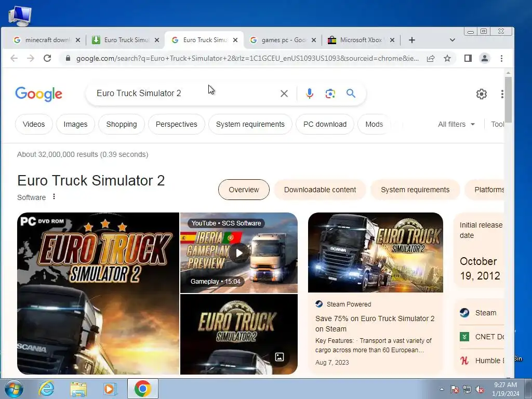
Task: Open the Computer desktop icon
Action: pos(20,16)
